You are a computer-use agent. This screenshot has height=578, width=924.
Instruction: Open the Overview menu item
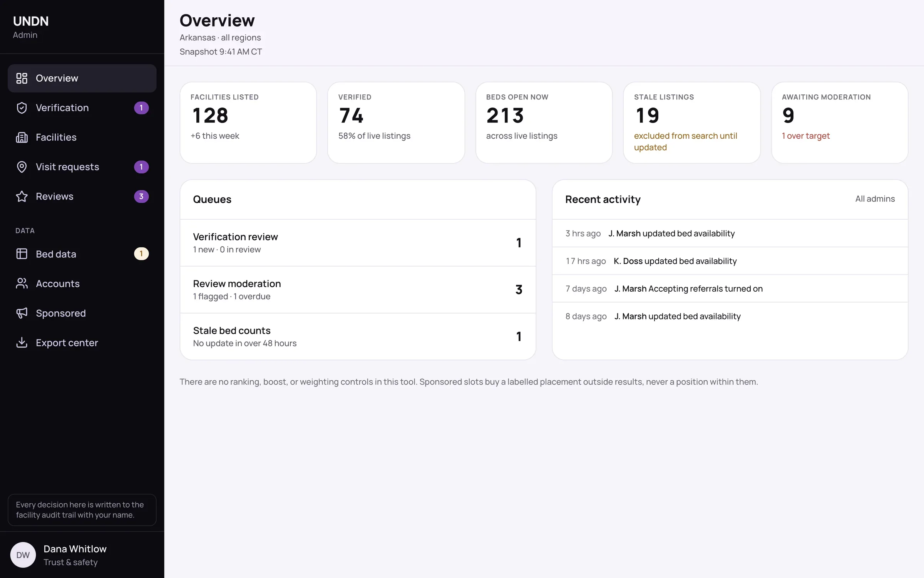[x=82, y=78]
